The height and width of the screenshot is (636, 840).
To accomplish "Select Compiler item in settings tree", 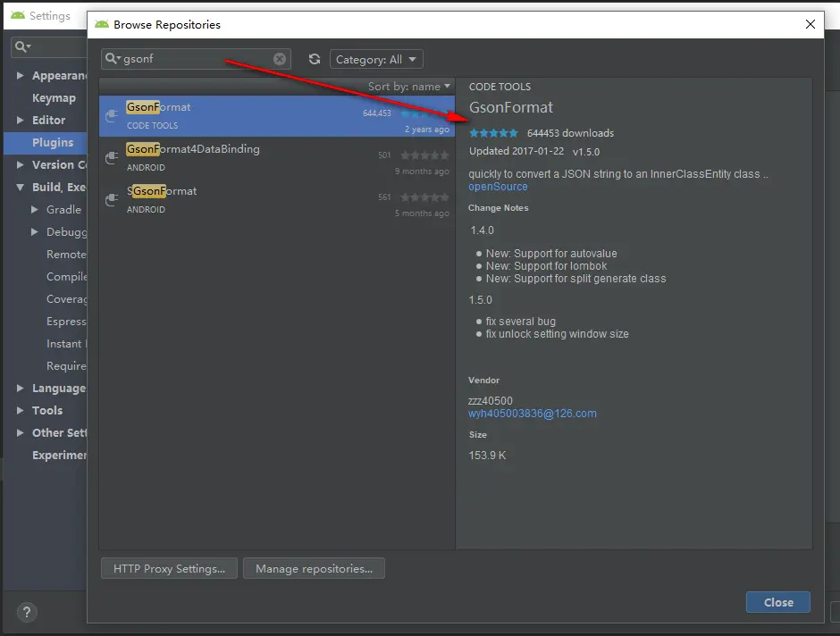I will tap(66, 277).
